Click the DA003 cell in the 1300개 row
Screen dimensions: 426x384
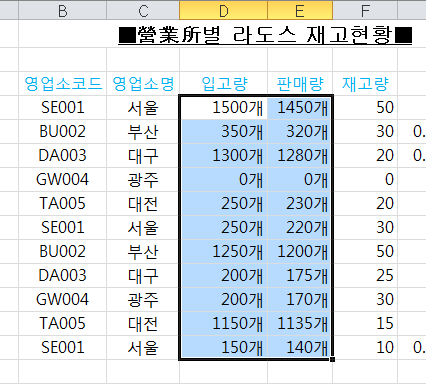point(62,155)
